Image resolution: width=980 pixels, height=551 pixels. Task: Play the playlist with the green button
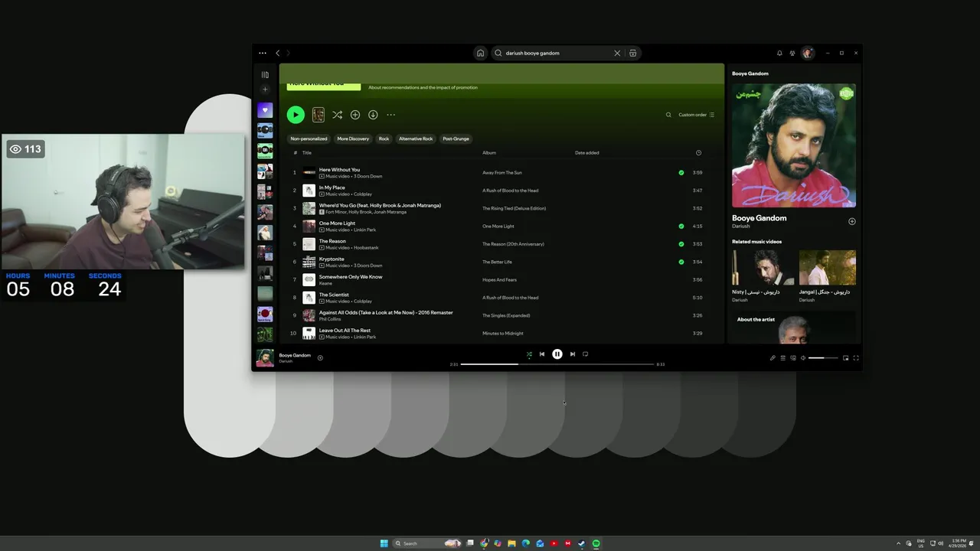click(x=296, y=115)
